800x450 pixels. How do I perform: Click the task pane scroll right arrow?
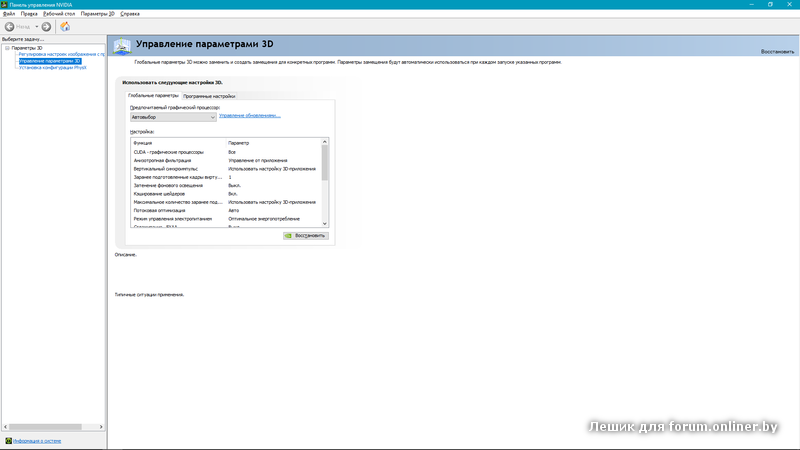101,427
